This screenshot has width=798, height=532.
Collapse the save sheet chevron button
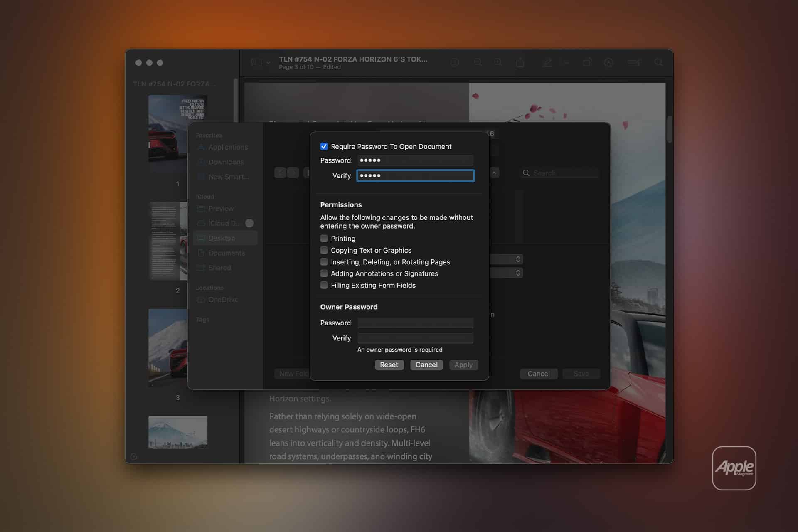(494, 173)
